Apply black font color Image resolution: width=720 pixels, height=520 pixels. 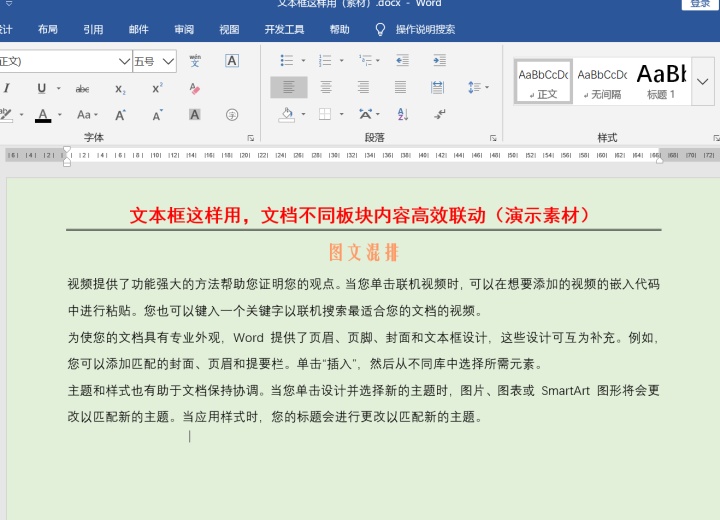point(43,115)
